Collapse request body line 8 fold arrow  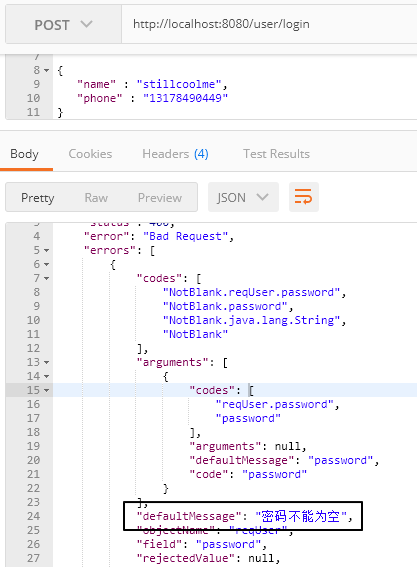(x=46, y=70)
